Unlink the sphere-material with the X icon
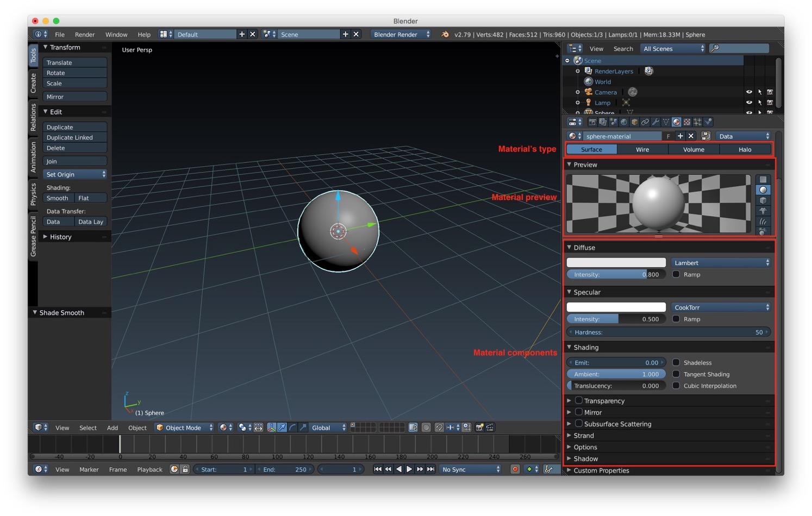 pyautogui.click(x=691, y=136)
